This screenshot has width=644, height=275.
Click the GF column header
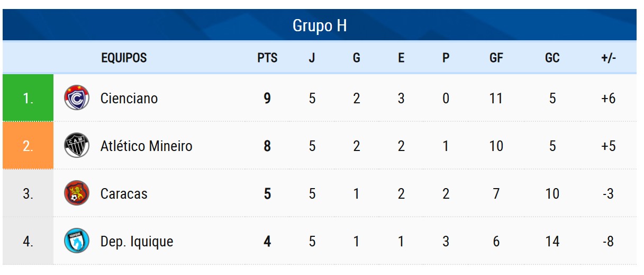pos(496,58)
